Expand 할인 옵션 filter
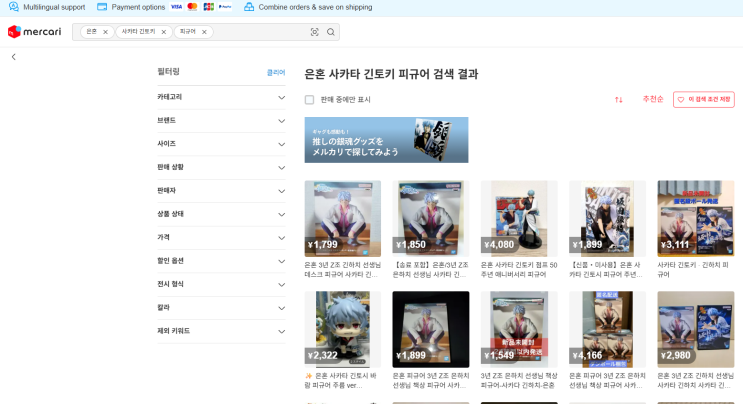 [x=221, y=261]
